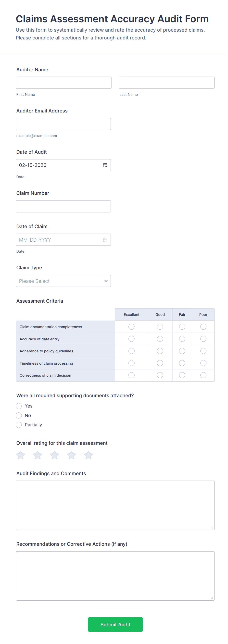228x644 pixels.
Task: Choose the third star in overall rating
Action: click(x=54, y=455)
